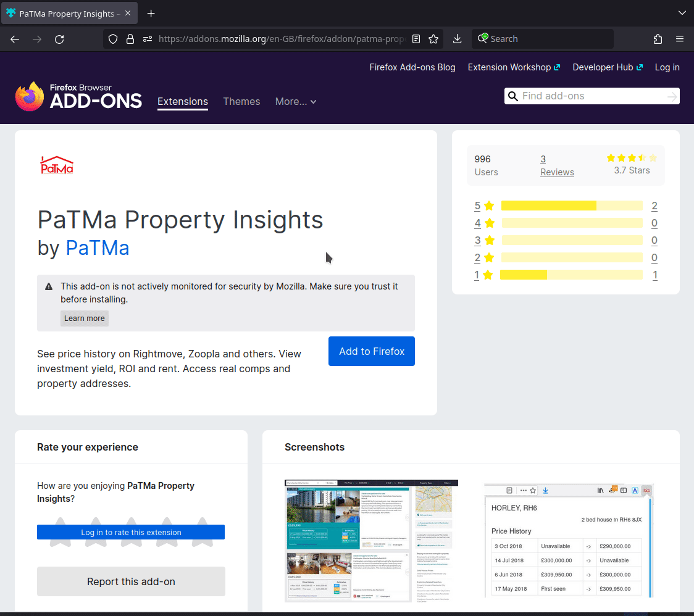
Task: Click the count 1 for one-star reviews
Action: click(x=654, y=275)
